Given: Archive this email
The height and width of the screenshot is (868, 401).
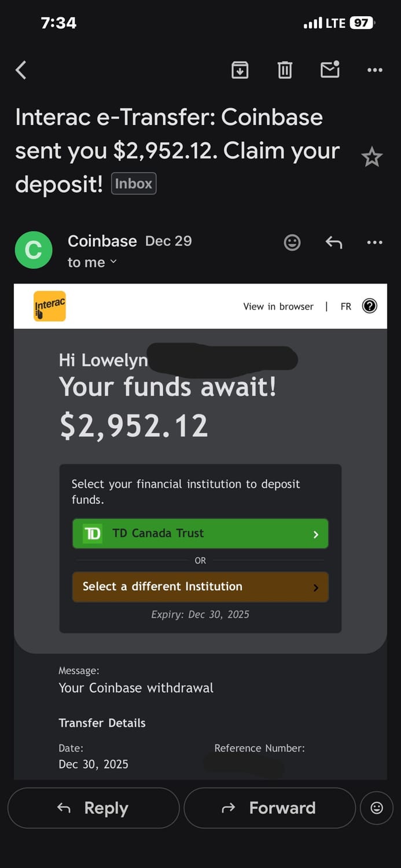Looking at the screenshot, I should click(240, 70).
